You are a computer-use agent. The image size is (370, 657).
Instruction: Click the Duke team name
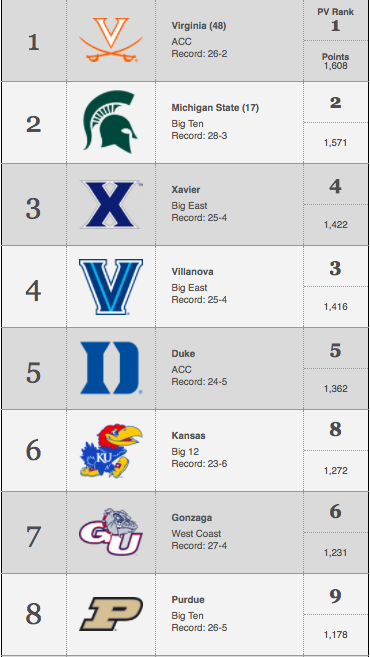[183, 354]
